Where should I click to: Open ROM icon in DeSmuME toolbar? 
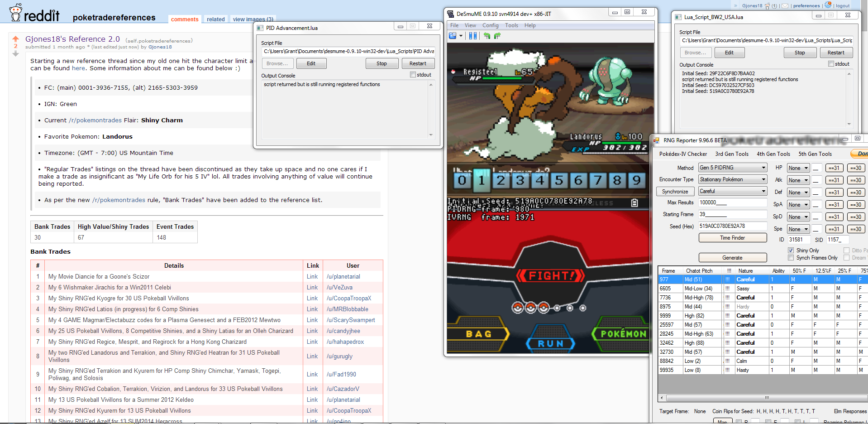(452, 36)
